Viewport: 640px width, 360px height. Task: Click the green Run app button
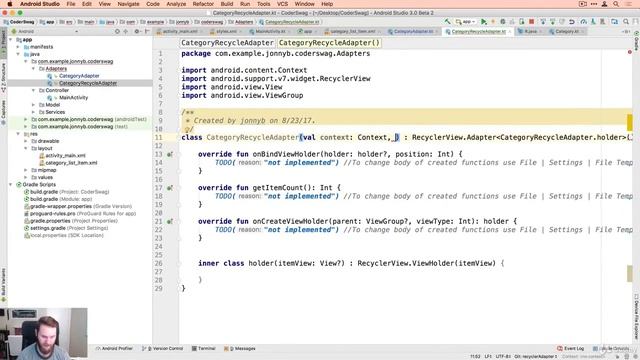pos(484,22)
